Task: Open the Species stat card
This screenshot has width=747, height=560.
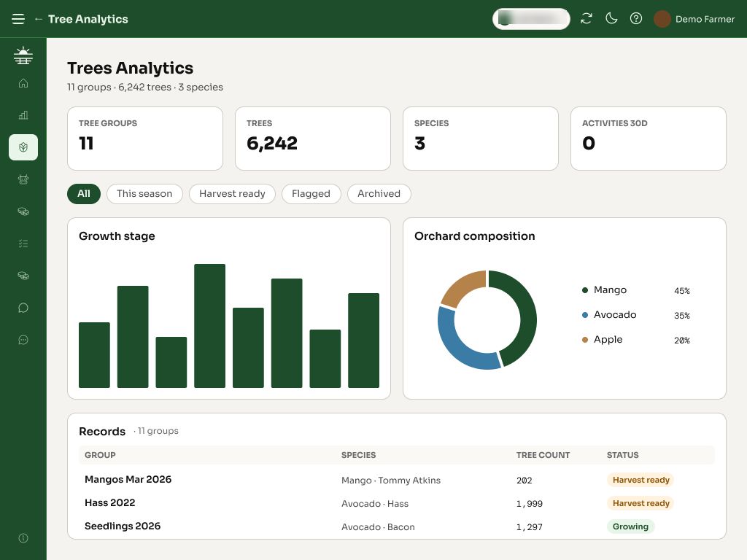Action: click(x=481, y=139)
